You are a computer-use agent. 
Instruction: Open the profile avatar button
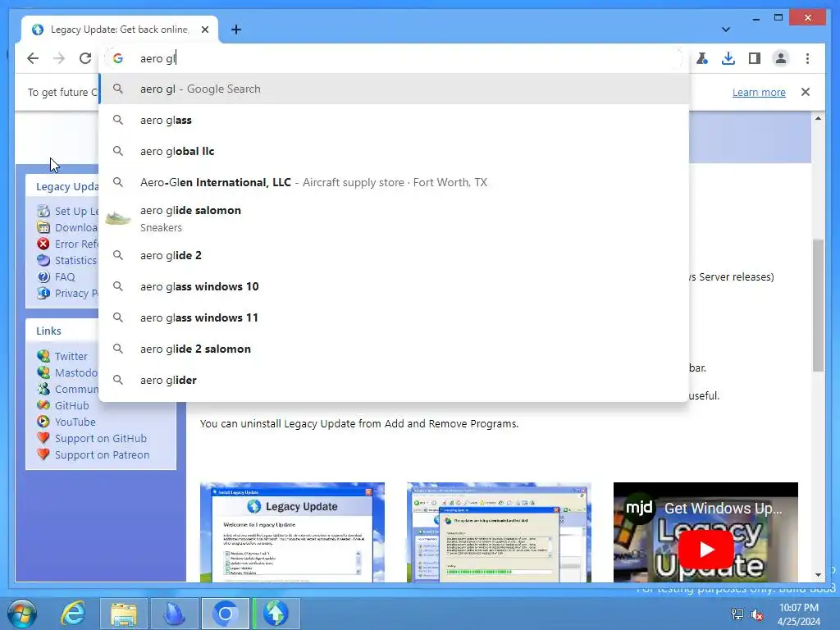(x=781, y=58)
